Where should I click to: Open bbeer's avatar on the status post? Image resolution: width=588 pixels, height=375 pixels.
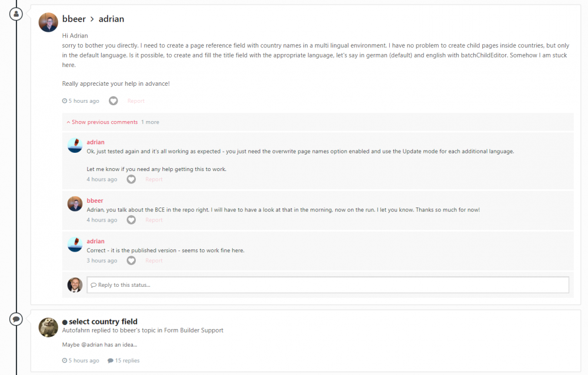click(48, 22)
